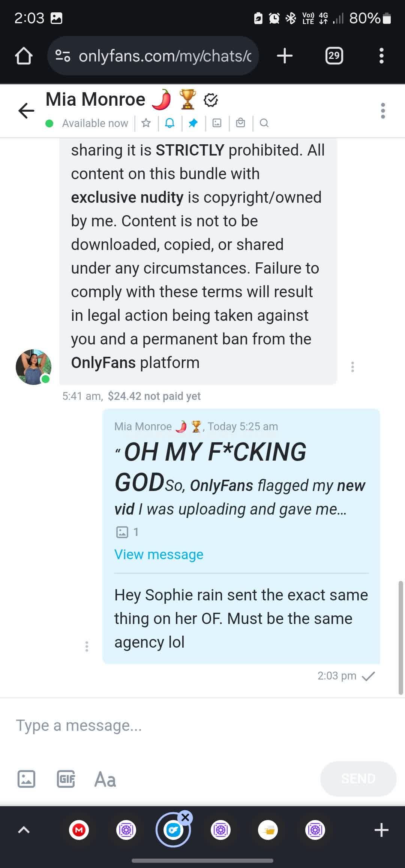Search this chat with the magnifier icon
Screen dimensions: 405x868
point(264,123)
